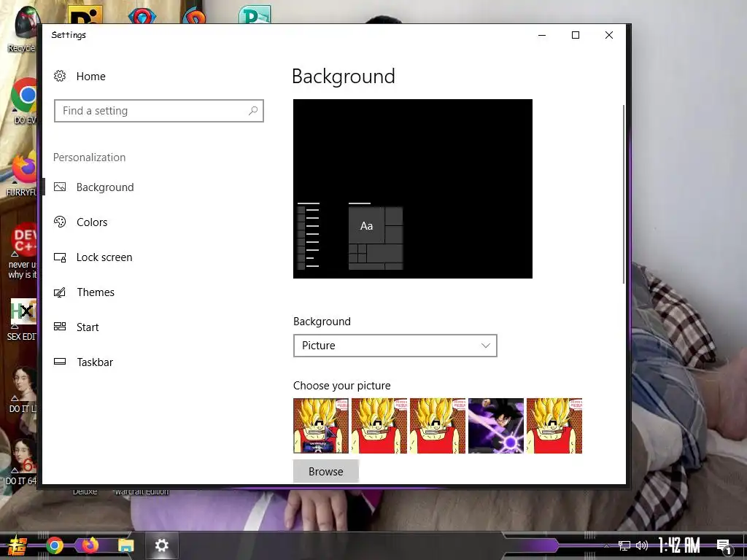Image resolution: width=747 pixels, height=560 pixels.
Task: Click the Settings gear on the taskbar
Action: coord(162,545)
